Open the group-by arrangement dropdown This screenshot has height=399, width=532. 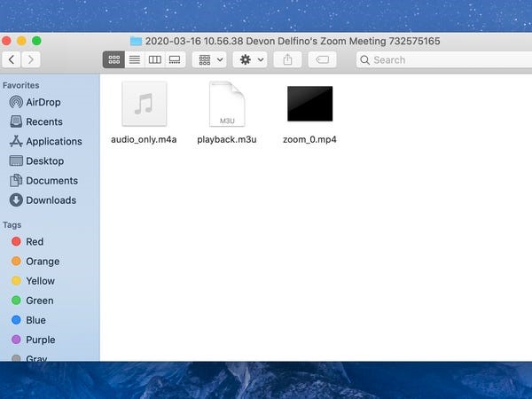pyautogui.click(x=209, y=59)
